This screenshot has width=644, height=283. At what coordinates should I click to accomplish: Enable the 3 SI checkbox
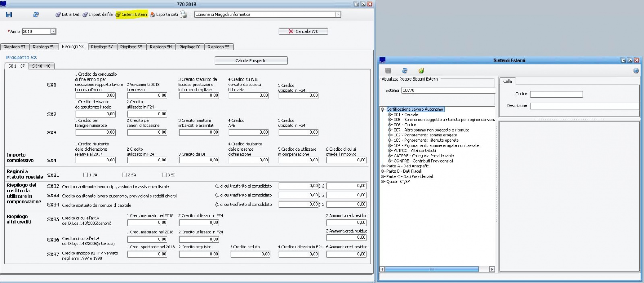click(x=164, y=175)
